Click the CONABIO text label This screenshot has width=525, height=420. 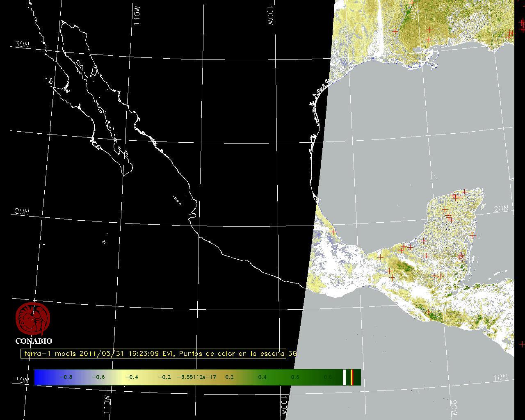pyautogui.click(x=34, y=341)
